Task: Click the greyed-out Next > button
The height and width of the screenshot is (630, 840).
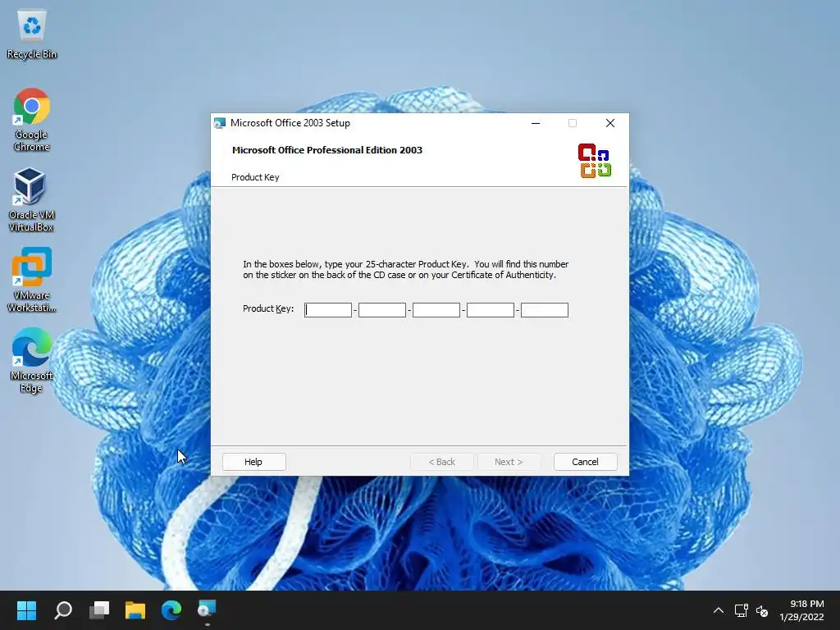Action: click(x=509, y=462)
